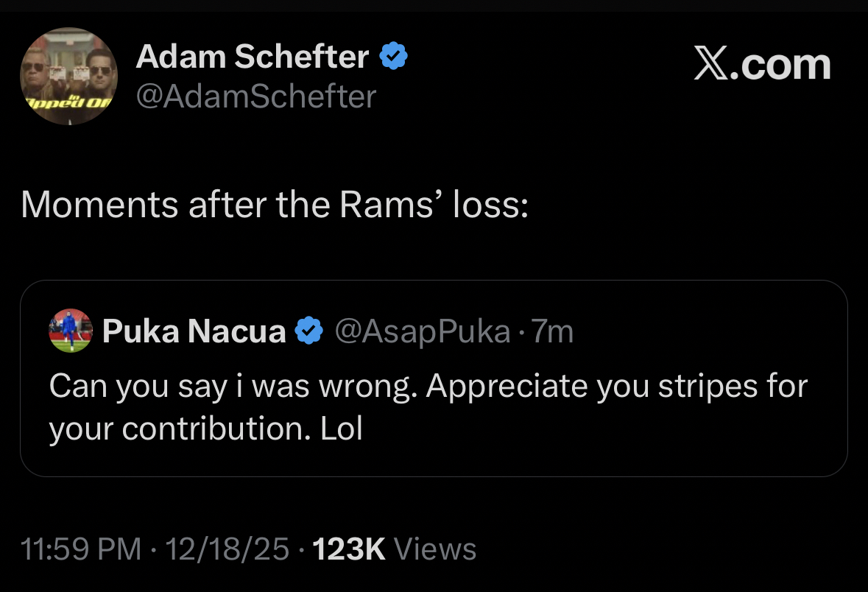This screenshot has height=592, width=868.
Task: Click the verified badge beside Adam Schefter
Action: click(x=394, y=57)
